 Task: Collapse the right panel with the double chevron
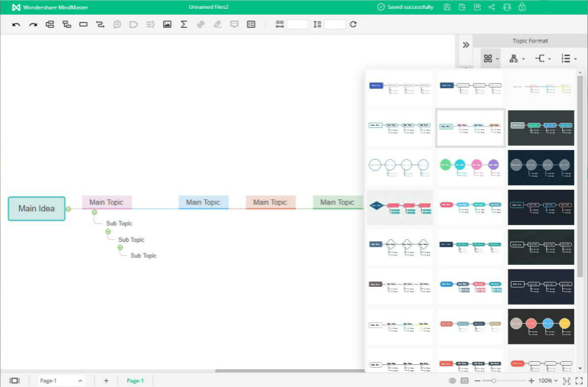tap(465, 45)
